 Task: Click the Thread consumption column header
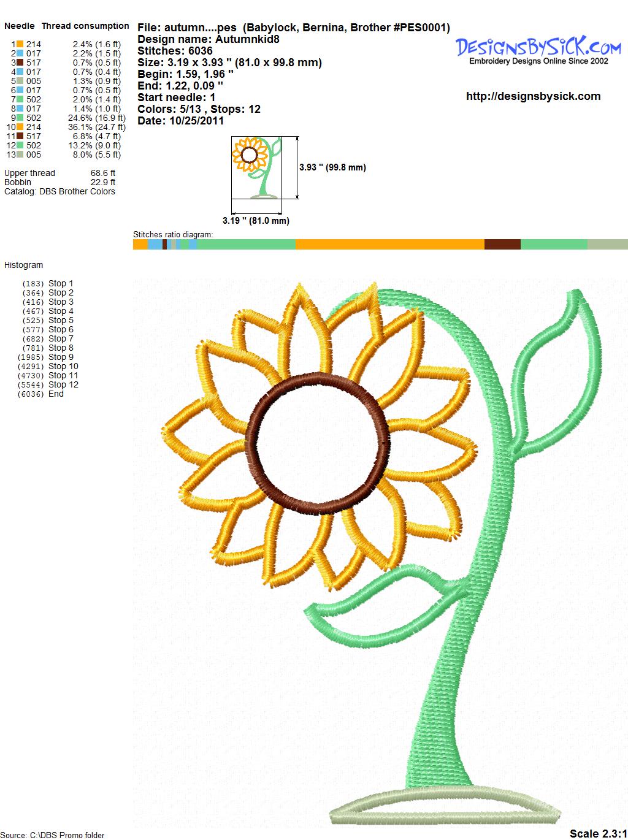click(85, 26)
